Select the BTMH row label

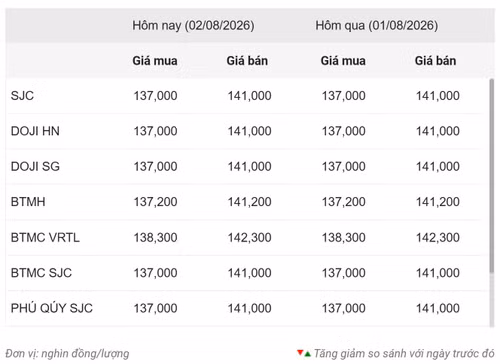28,202
